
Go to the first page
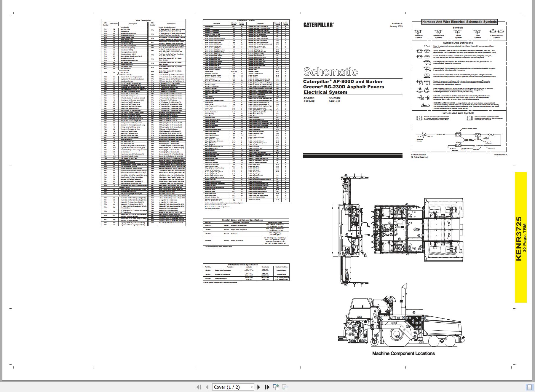pyautogui.click(x=199, y=387)
